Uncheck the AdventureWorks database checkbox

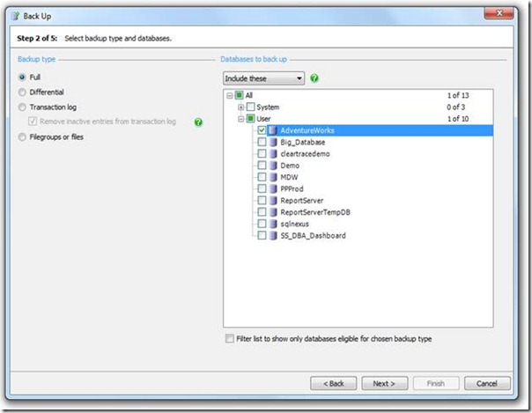point(262,130)
